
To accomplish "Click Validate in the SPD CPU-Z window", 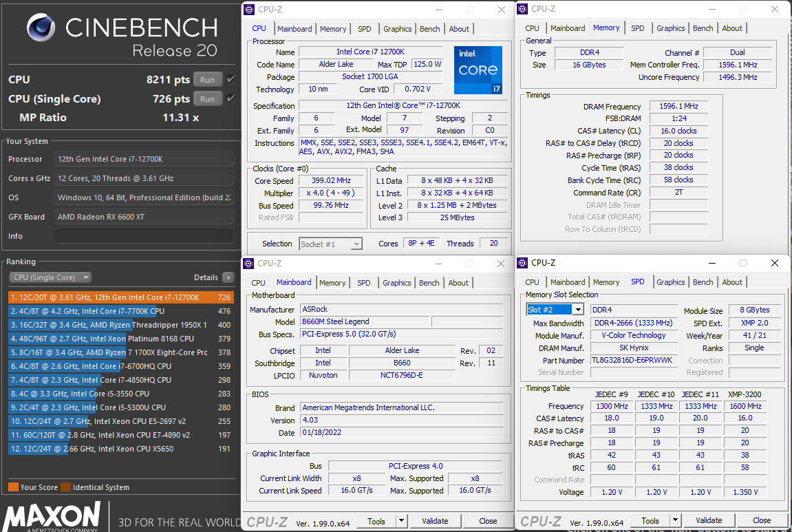I will tap(709, 520).
